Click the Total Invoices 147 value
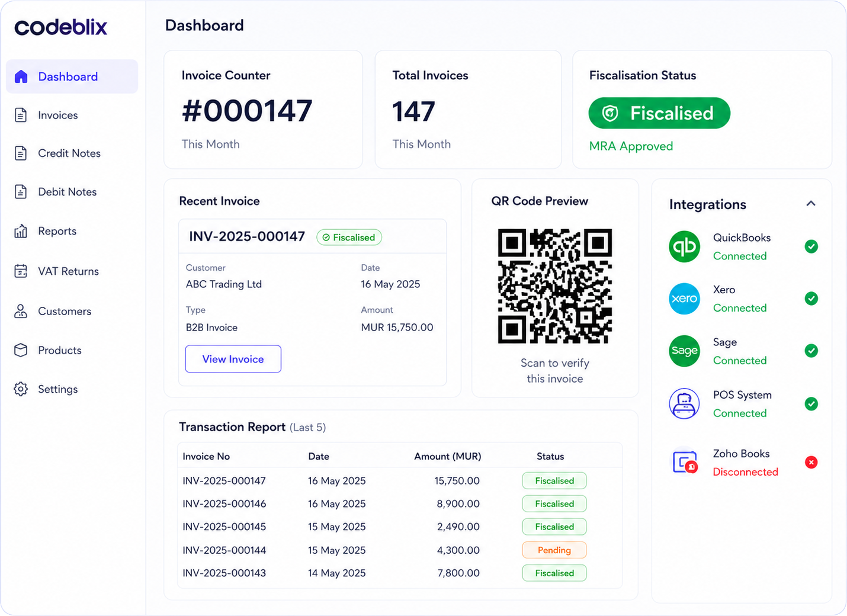The height and width of the screenshot is (616, 847). 413,112
